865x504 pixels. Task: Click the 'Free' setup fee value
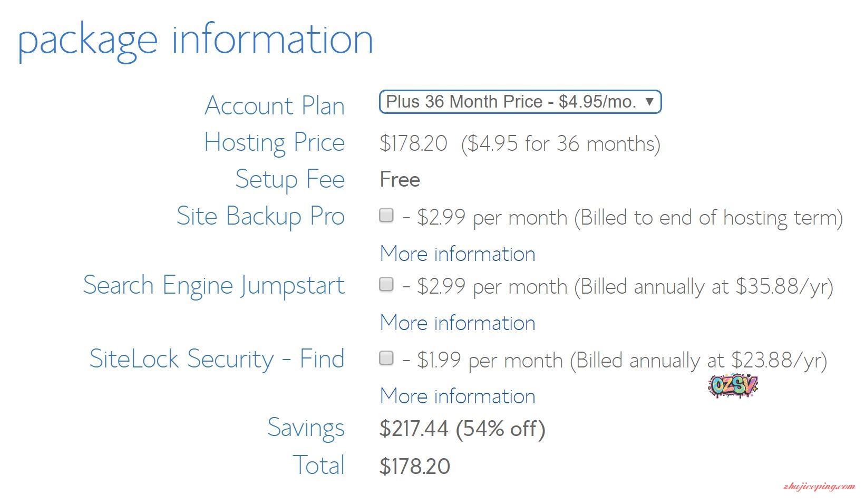tap(400, 180)
